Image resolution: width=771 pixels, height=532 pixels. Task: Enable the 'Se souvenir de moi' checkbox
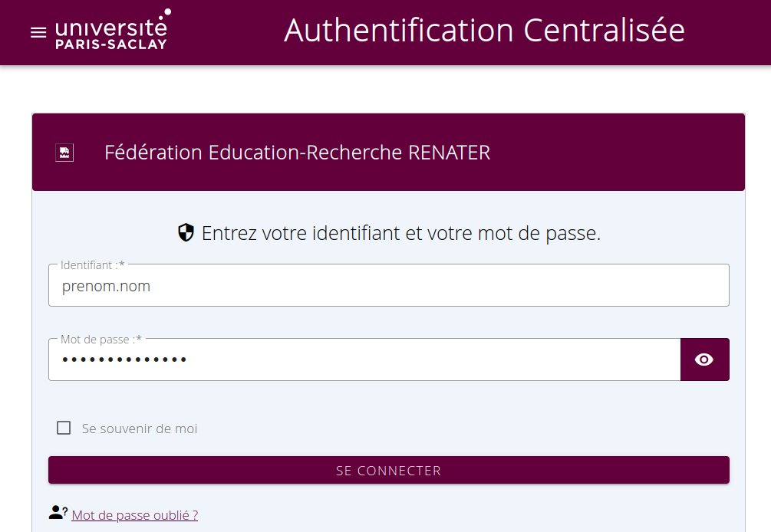(x=64, y=428)
